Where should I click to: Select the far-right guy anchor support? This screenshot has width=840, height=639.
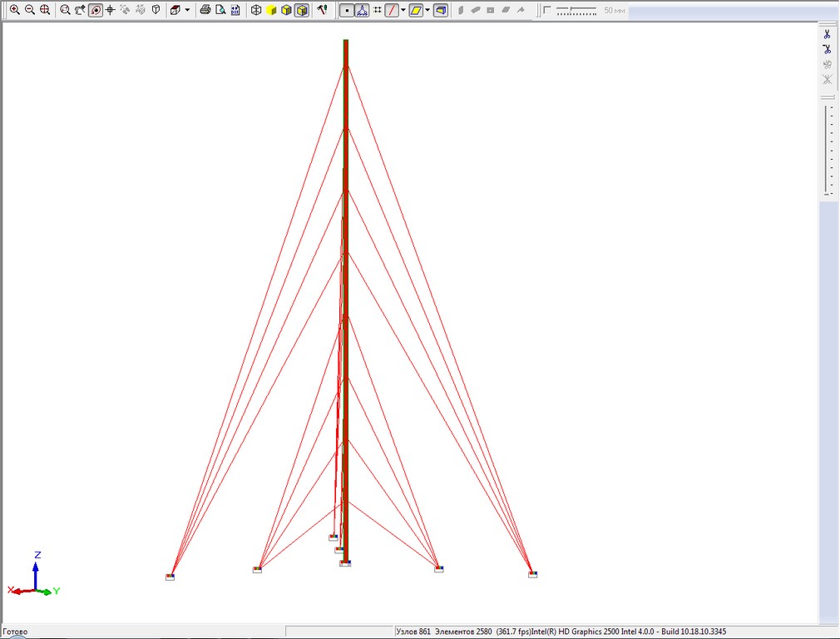532,574
